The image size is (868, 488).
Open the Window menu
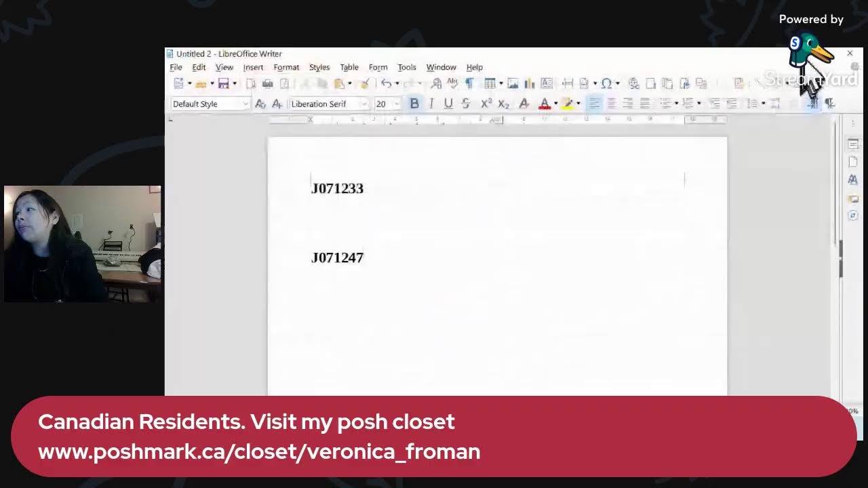(441, 67)
